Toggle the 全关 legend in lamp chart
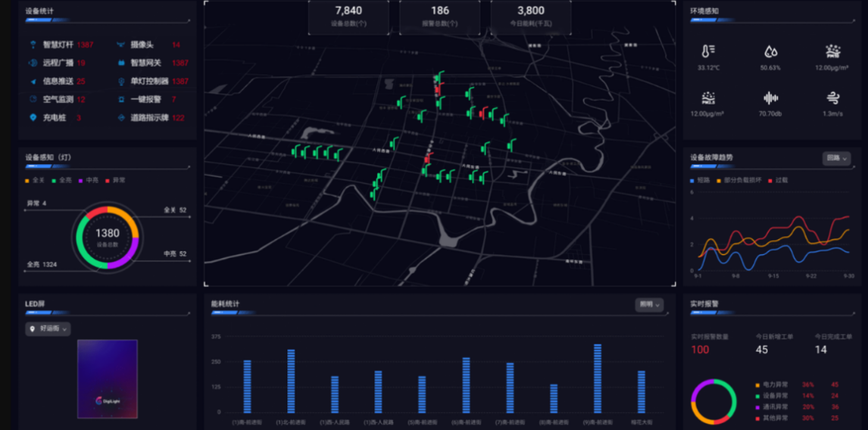This screenshot has height=430, width=868. click(35, 180)
